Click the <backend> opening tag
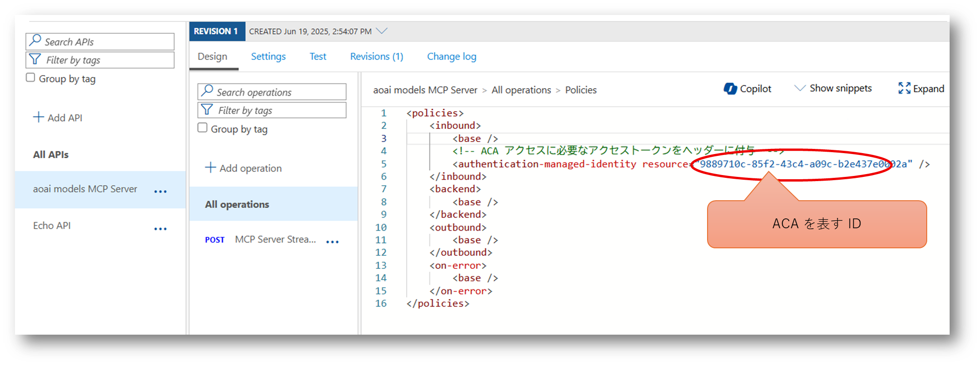The width and height of the screenshot is (980, 365). (x=455, y=189)
